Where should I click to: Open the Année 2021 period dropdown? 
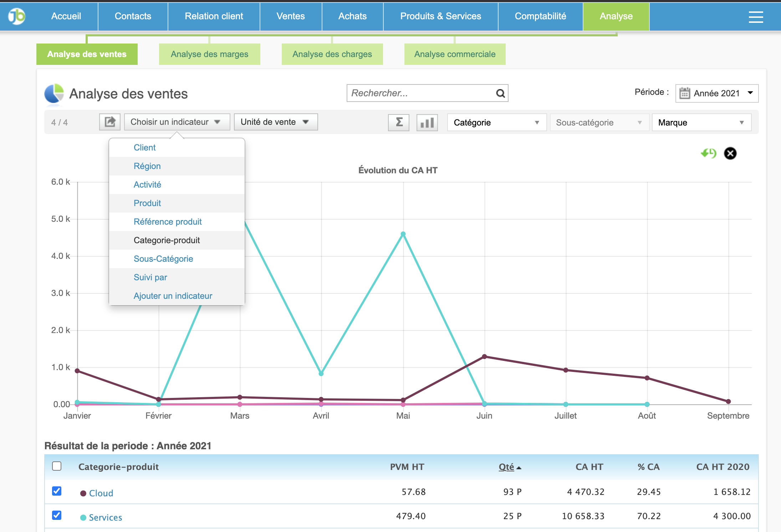coord(717,93)
